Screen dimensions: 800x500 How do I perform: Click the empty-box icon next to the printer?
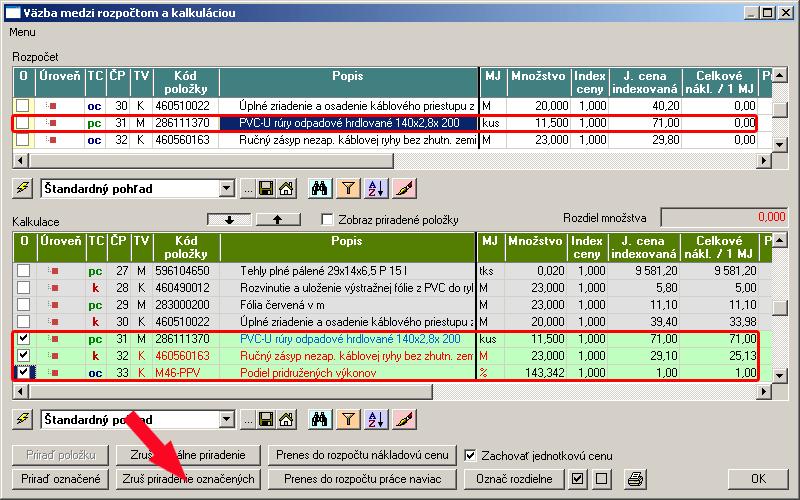point(602,479)
